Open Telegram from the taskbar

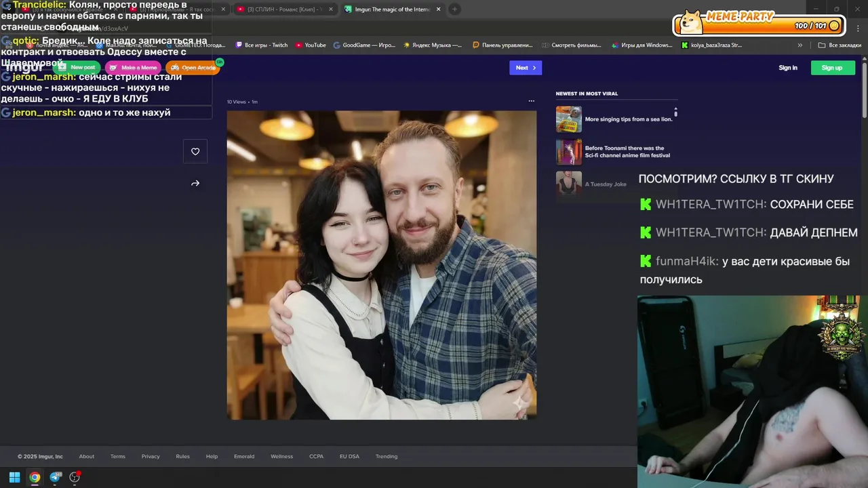click(x=56, y=477)
